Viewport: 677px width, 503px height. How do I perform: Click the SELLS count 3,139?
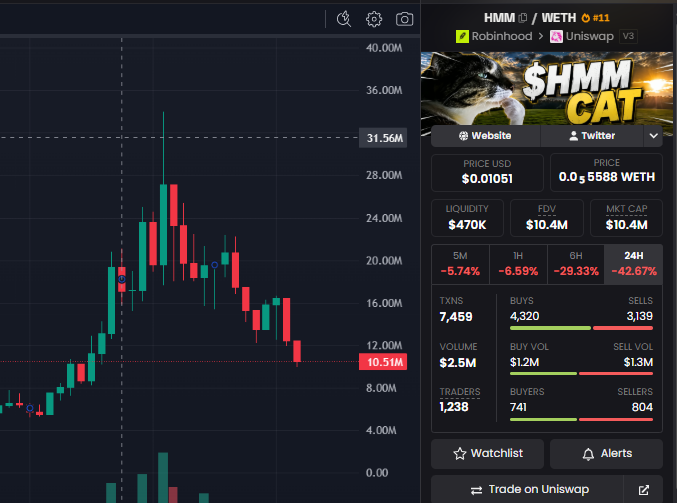[x=639, y=316]
